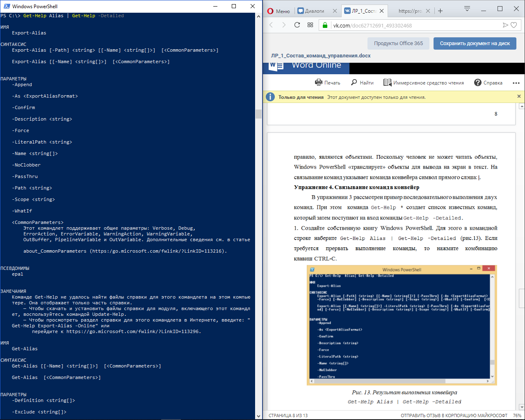This screenshot has width=525, height=420.
Task: Click the Opera Меню button
Action: coord(278,11)
